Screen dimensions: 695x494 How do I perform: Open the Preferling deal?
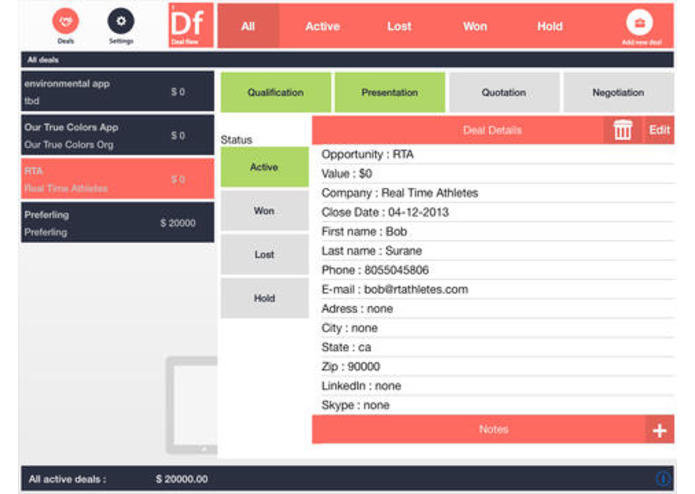coord(117,222)
